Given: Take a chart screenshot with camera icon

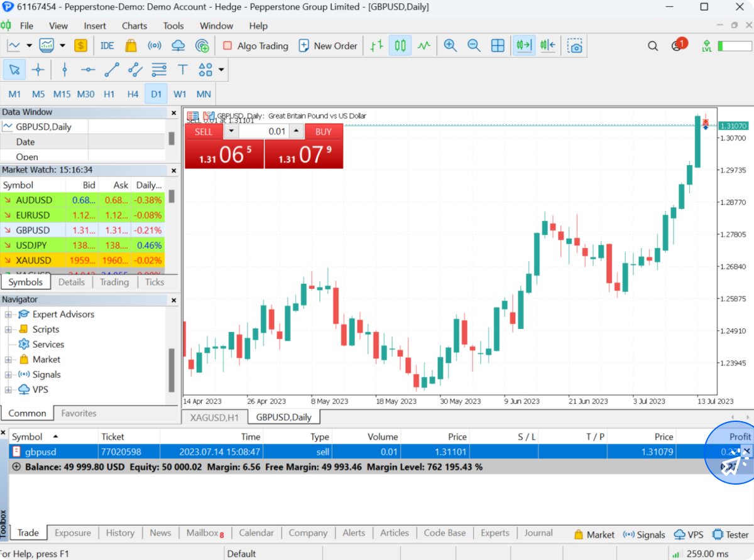Looking at the screenshot, I should (575, 46).
